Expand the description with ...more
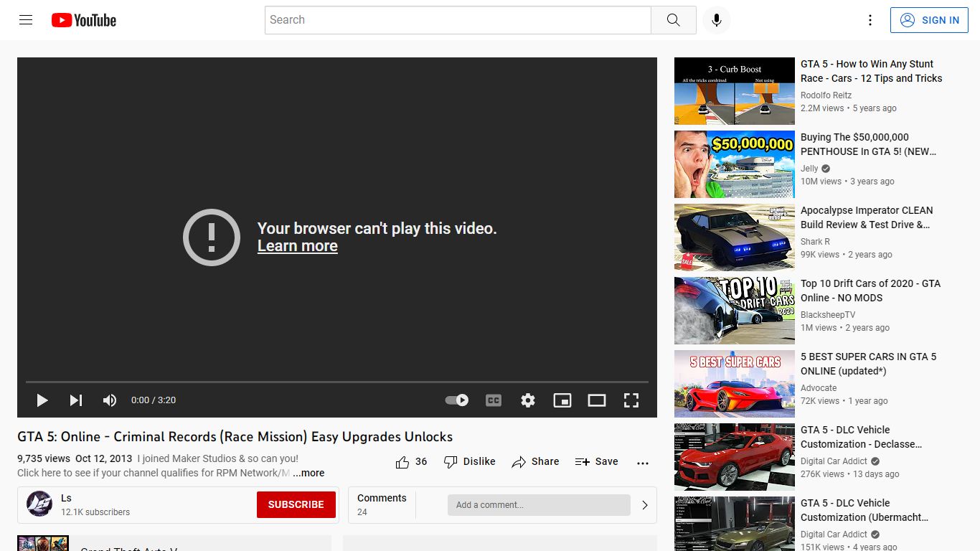Viewport: 980px width, 551px height. 308,473
